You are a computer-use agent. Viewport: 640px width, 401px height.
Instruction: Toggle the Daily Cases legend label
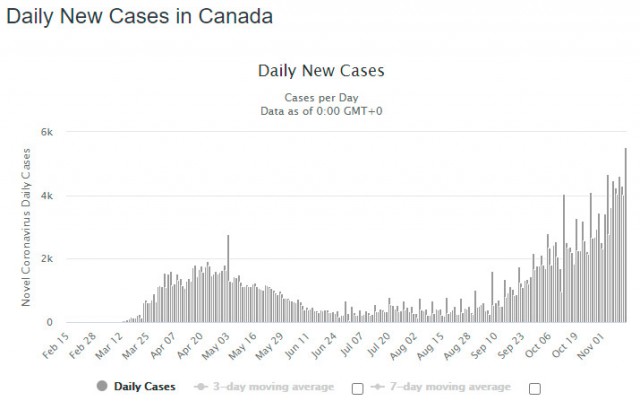click(x=144, y=386)
